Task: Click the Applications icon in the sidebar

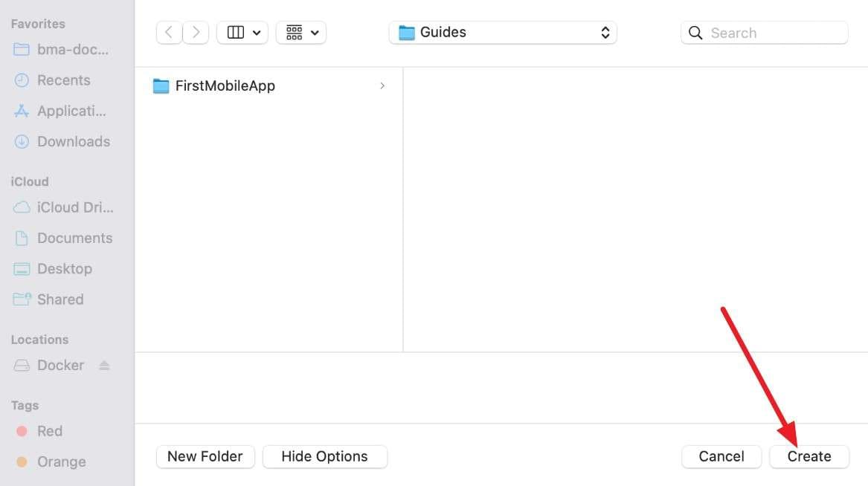Action: (22, 111)
